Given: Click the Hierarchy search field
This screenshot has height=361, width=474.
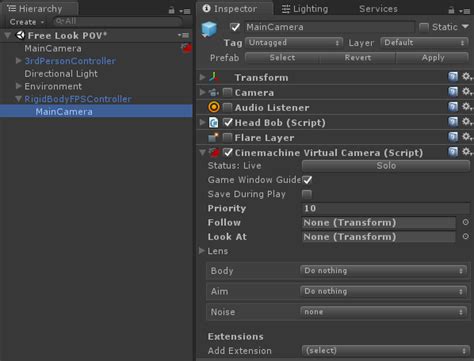Looking at the screenshot, I should pos(118,22).
